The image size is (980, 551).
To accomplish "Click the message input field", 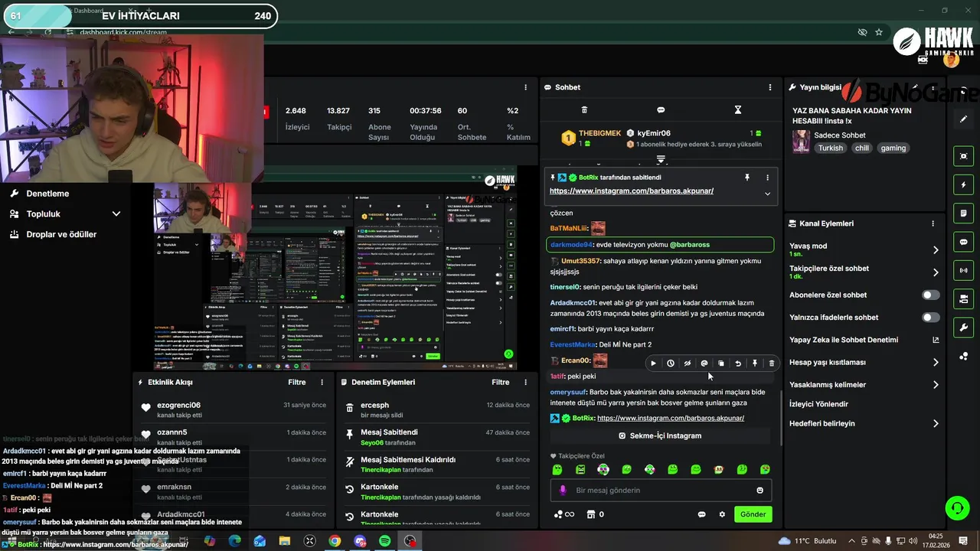I will (x=660, y=491).
